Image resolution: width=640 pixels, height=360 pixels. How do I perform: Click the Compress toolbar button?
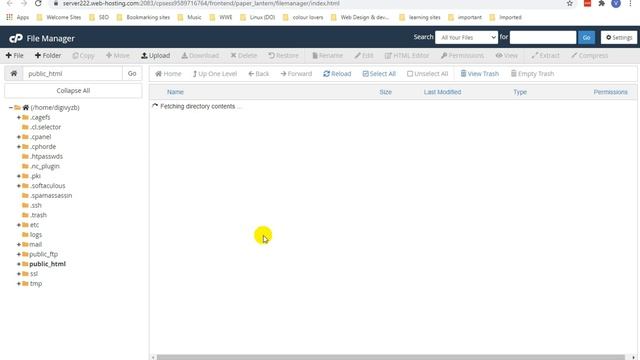[x=590, y=56]
